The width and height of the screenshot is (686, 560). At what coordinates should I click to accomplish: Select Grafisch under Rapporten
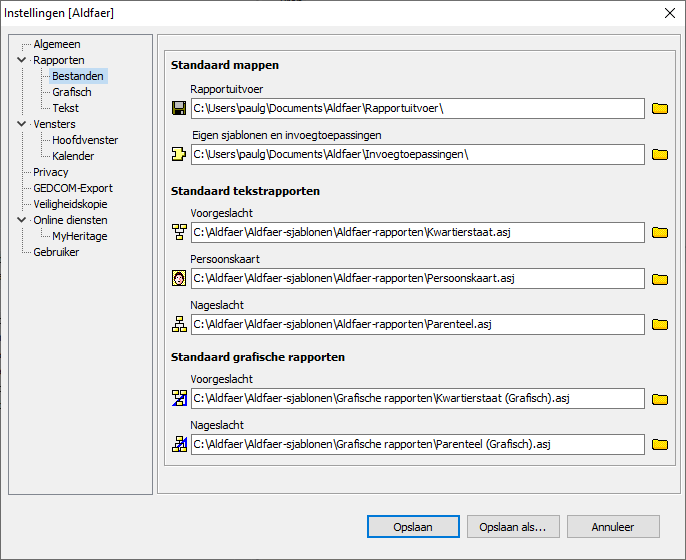[71, 92]
